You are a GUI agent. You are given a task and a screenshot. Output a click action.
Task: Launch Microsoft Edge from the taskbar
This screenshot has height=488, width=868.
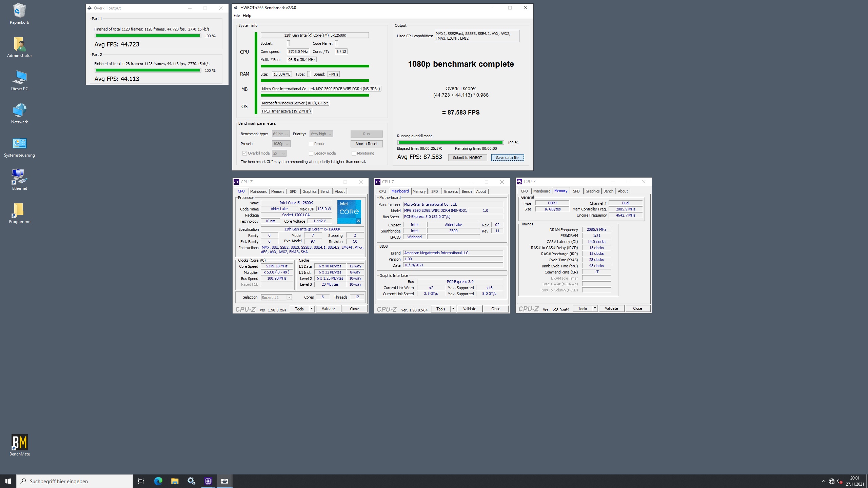tap(158, 481)
